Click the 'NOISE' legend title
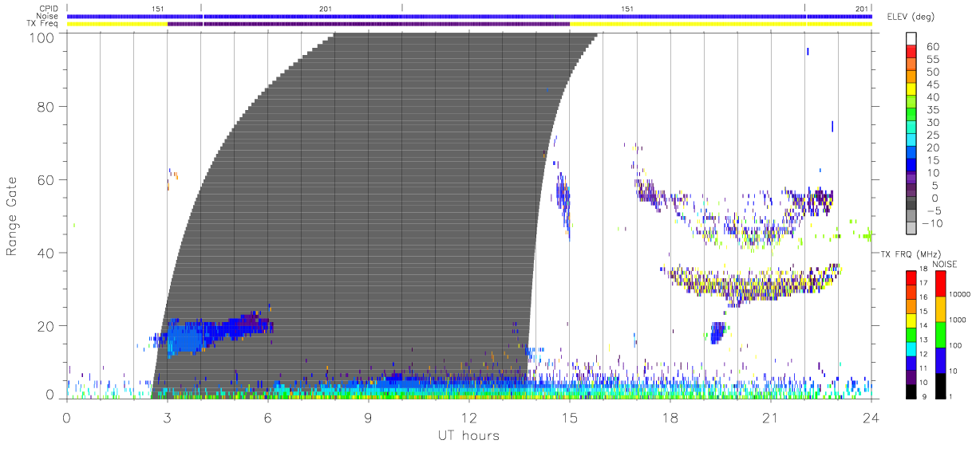Screen dimensions: 980x452 pos(944,263)
